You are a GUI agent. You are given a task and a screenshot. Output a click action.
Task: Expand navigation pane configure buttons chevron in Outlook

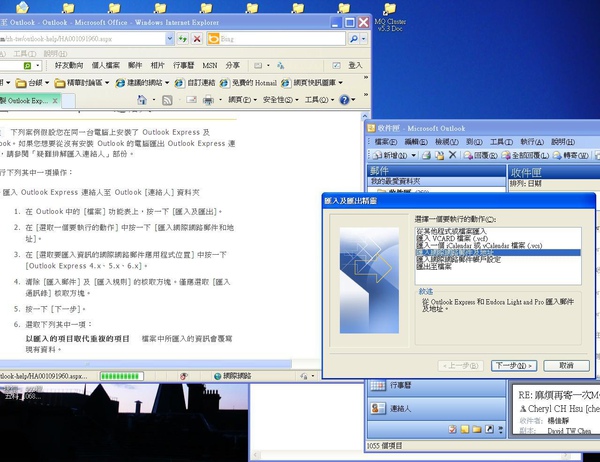(501, 430)
